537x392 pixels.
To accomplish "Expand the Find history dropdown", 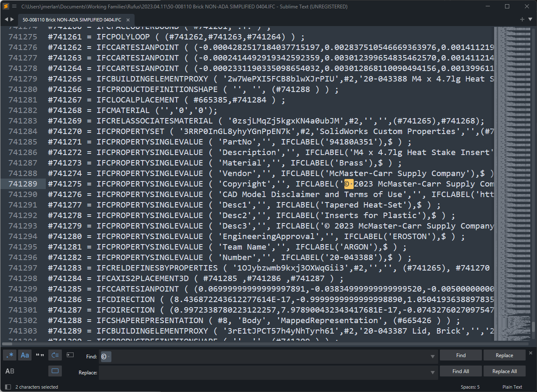I will click(x=432, y=357).
